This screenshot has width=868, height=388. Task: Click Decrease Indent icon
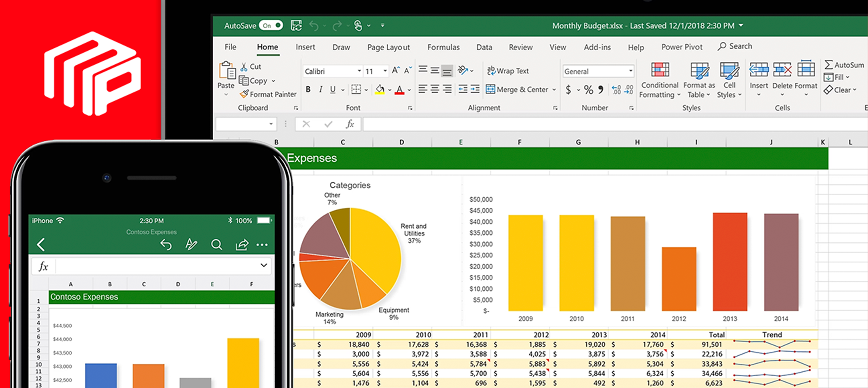point(463,89)
